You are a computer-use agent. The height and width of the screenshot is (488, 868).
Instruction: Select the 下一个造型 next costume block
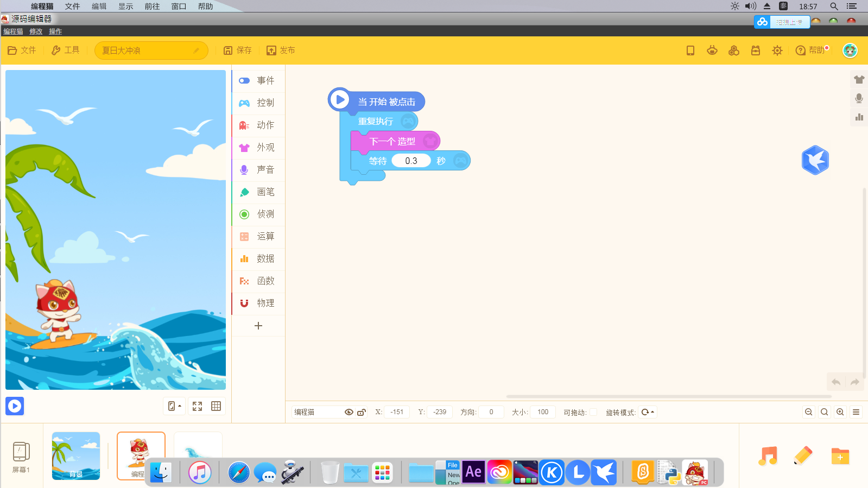[x=395, y=141]
